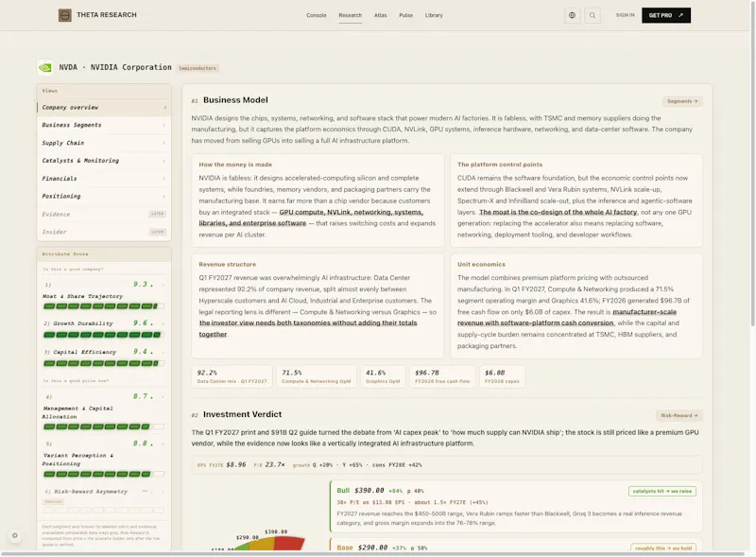This screenshot has width=756, height=557.
Task: Click the Theta Research logo icon
Action: point(65,15)
